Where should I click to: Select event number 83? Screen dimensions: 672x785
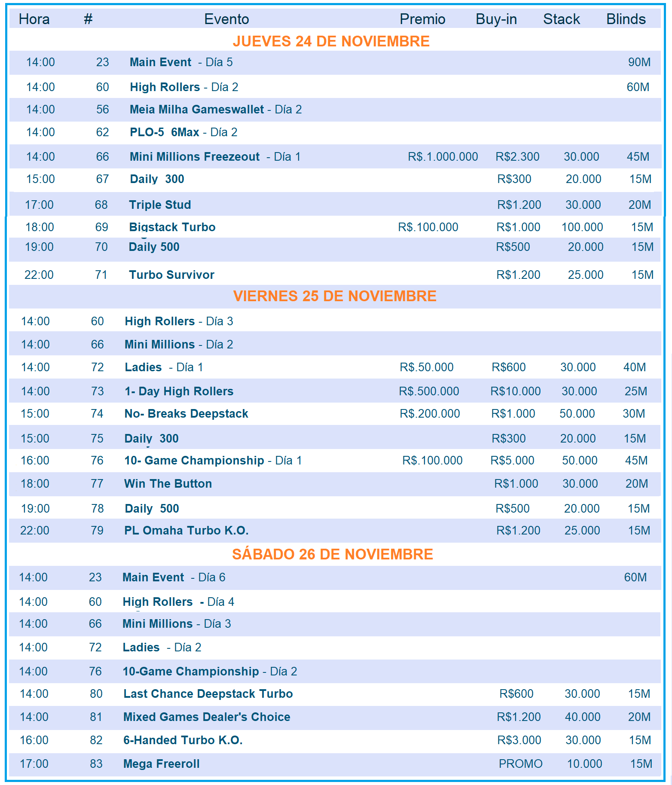point(96,764)
